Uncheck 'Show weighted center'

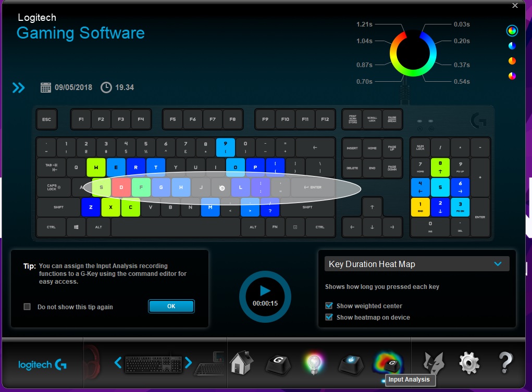pos(329,306)
